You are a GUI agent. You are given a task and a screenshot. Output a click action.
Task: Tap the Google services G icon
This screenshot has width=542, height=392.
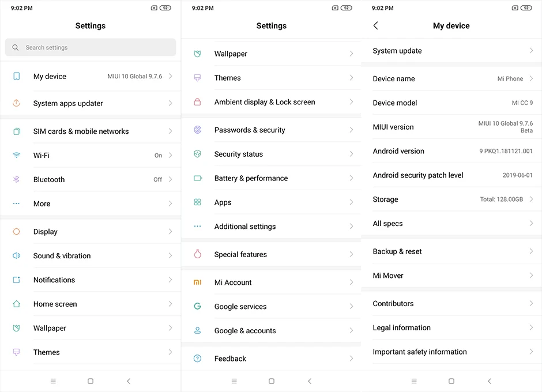point(198,307)
